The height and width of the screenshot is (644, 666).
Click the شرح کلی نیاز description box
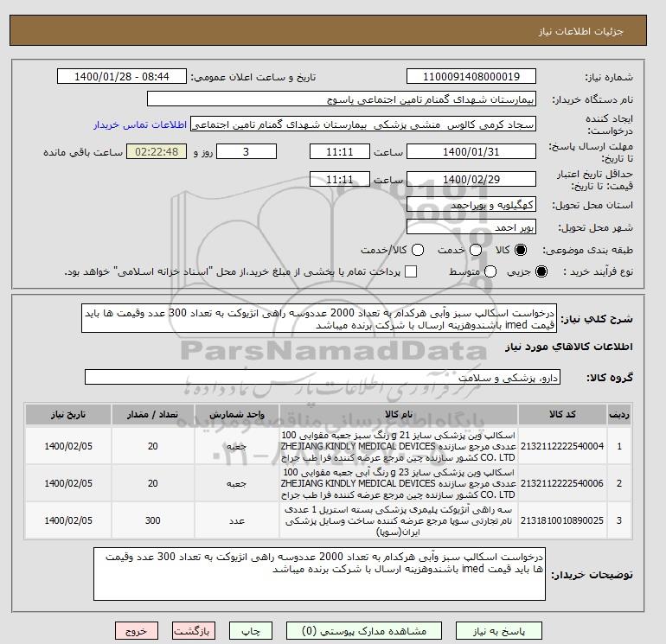point(319,318)
